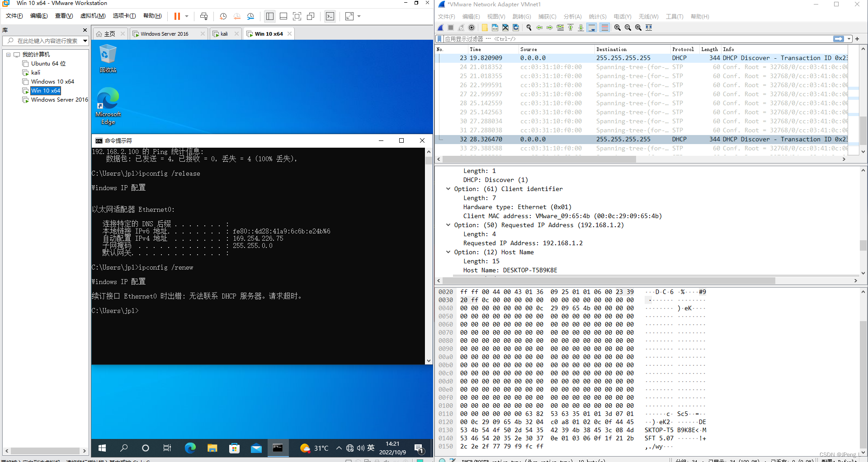This screenshot has width=868, height=462.
Task: Click packet details horizontal scrollbar
Action: (x=609, y=281)
